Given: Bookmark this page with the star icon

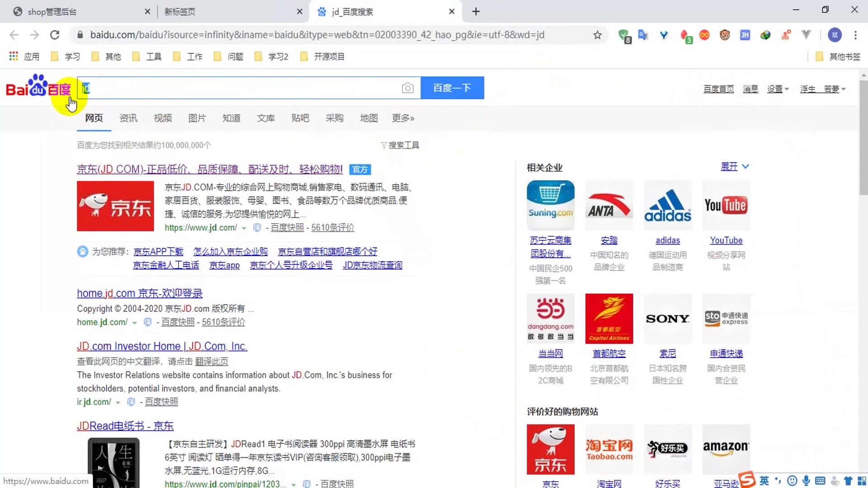Looking at the screenshot, I should [x=597, y=35].
